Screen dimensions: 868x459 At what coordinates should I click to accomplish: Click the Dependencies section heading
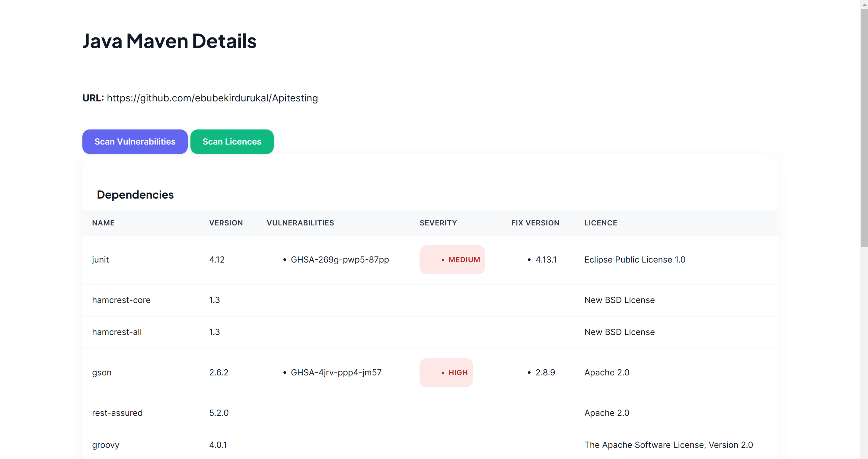click(135, 195)
